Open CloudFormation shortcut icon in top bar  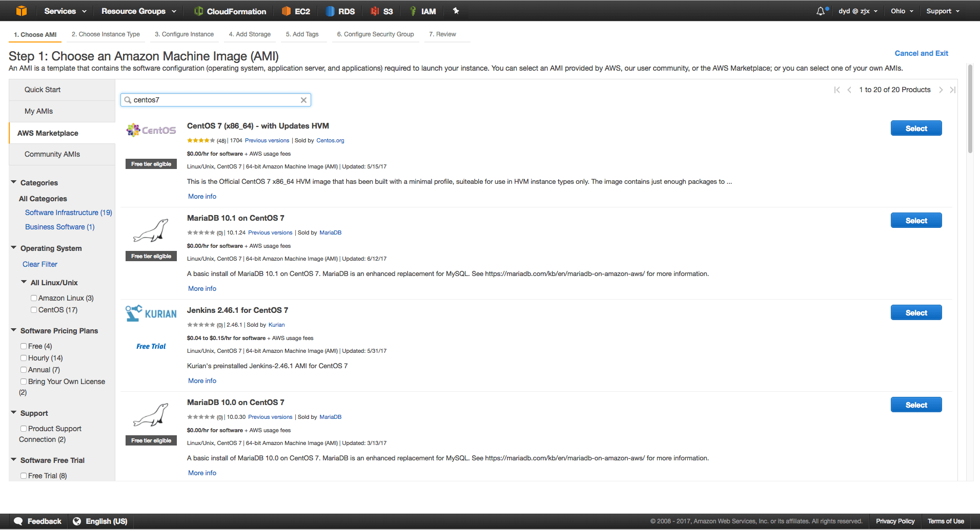tap(199, 11)
